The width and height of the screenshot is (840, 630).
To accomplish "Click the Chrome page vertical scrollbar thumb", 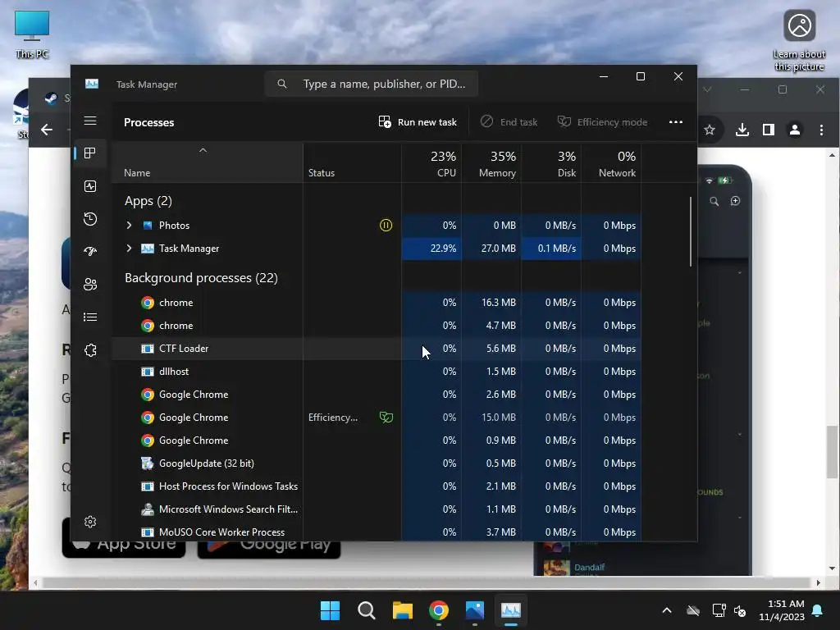I will coord(832,452).
